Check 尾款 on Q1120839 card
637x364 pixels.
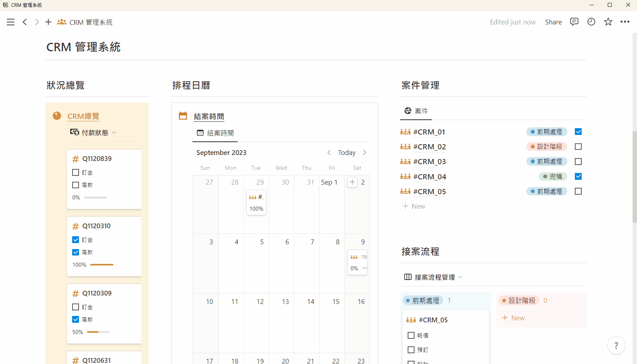[75, 185]
